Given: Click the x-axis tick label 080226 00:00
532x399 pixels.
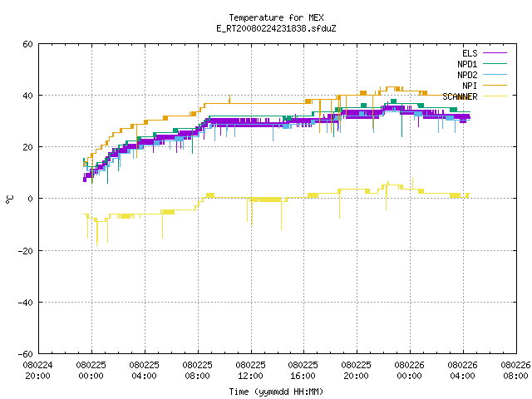Looking at the screenshot, I should click(410, 371).
